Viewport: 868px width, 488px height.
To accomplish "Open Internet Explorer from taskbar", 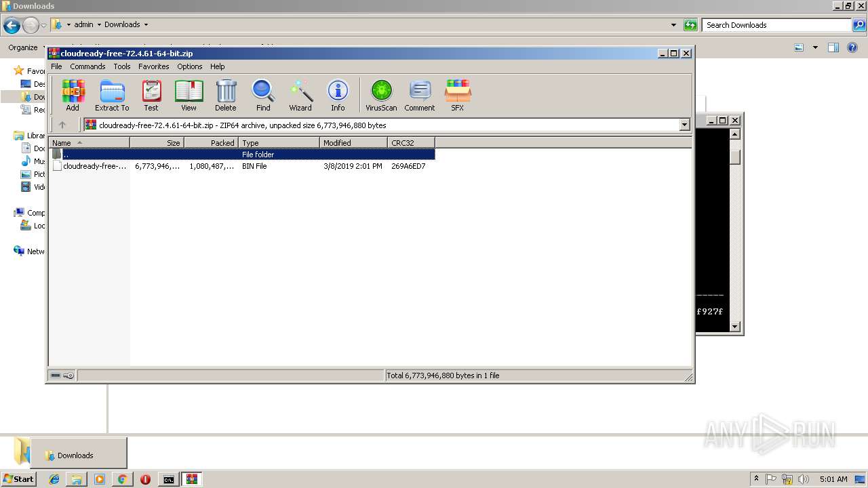I will (54, 479).
